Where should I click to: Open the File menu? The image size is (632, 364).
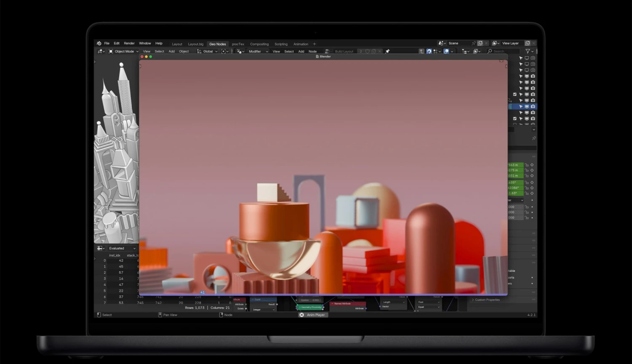107,43
